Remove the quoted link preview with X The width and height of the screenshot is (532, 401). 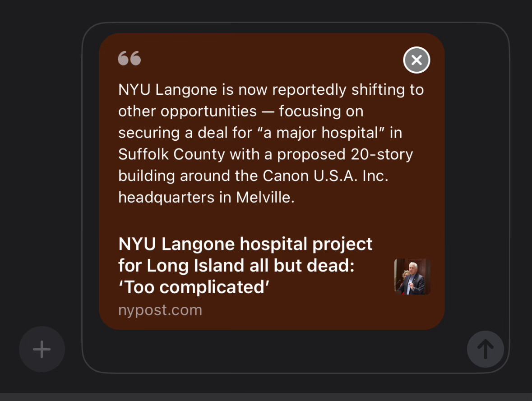pyautogui.click(x=416, y=60)
